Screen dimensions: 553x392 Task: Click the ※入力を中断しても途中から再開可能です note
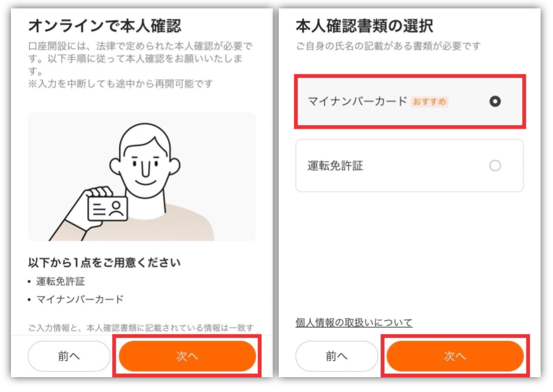(120, 84)
